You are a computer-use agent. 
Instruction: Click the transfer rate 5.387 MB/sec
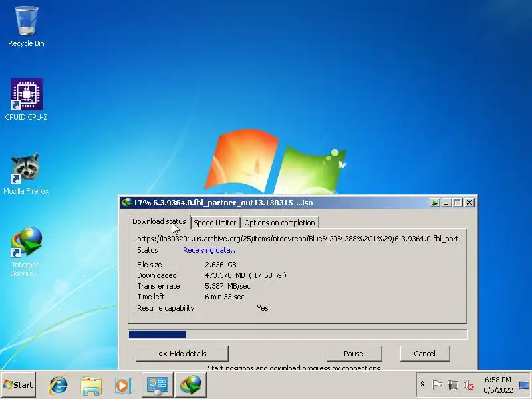coord(227,286)
